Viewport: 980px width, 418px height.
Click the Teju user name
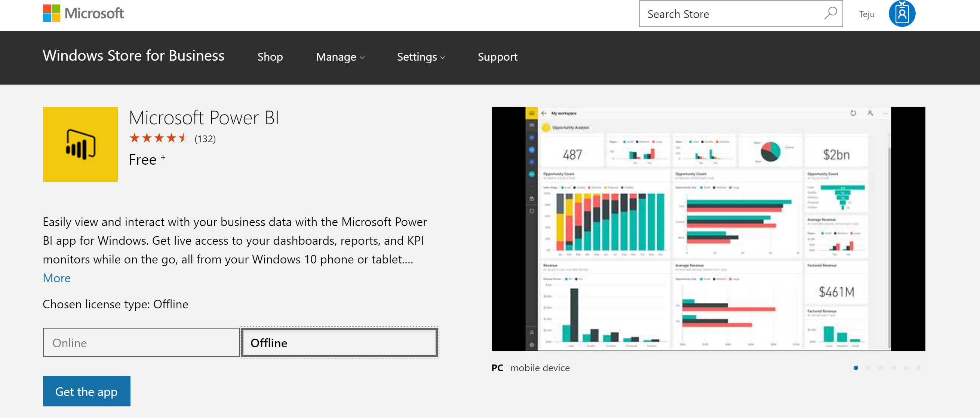867,14
